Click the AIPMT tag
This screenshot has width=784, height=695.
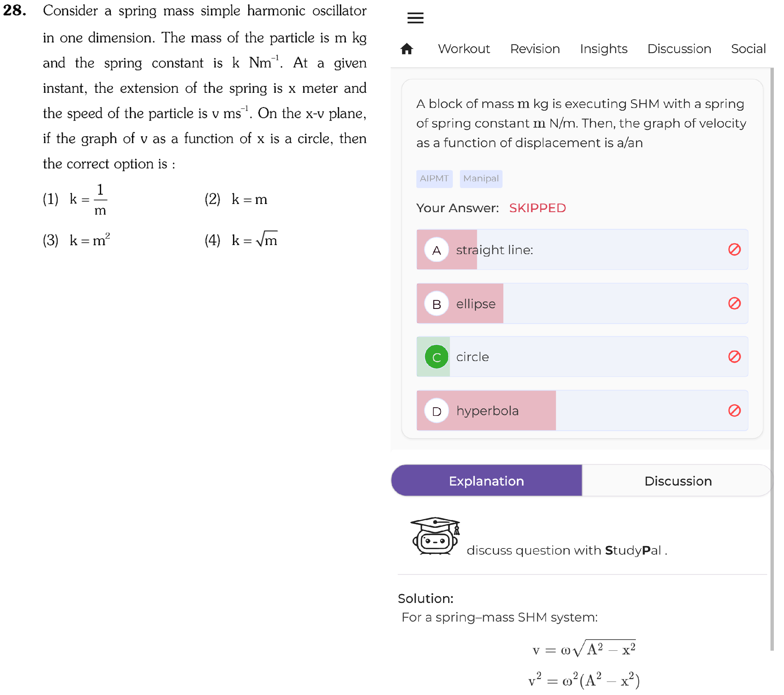(434, 179)
